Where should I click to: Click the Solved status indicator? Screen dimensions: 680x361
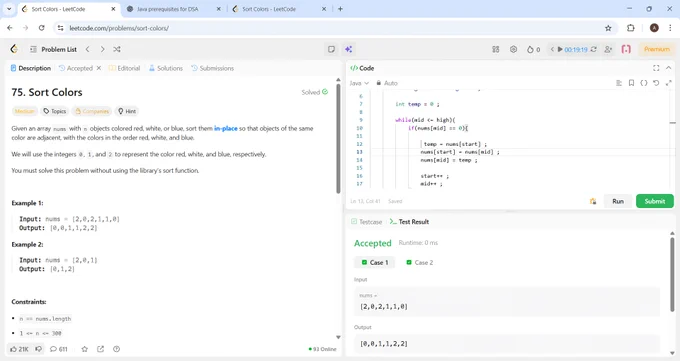pos(315,92)
